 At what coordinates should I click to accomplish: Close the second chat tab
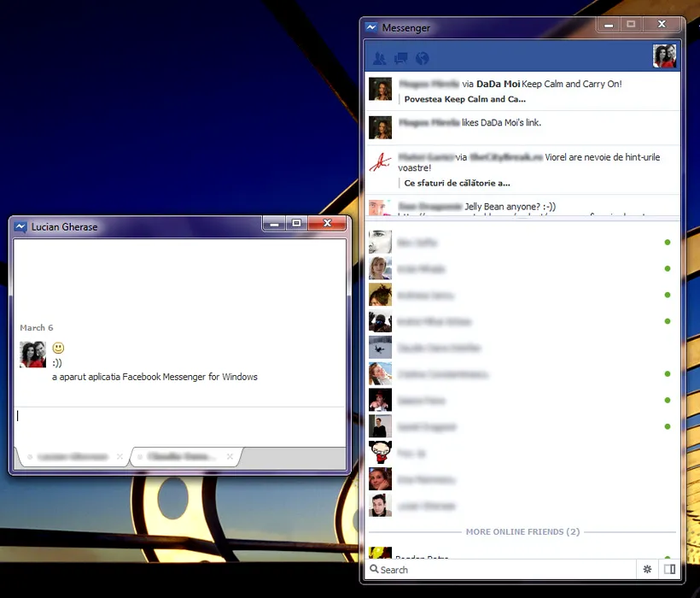230,457
